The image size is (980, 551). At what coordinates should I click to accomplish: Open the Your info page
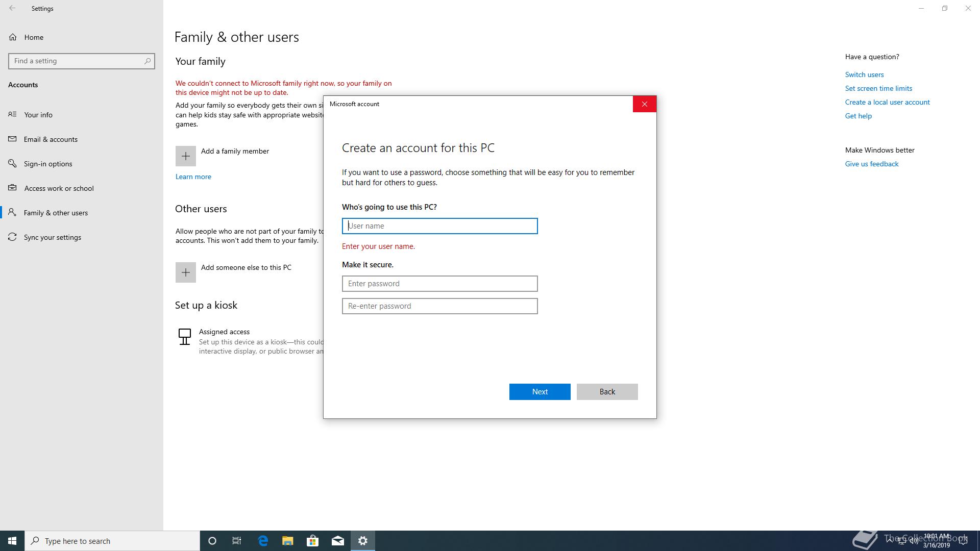coord(38,115)
